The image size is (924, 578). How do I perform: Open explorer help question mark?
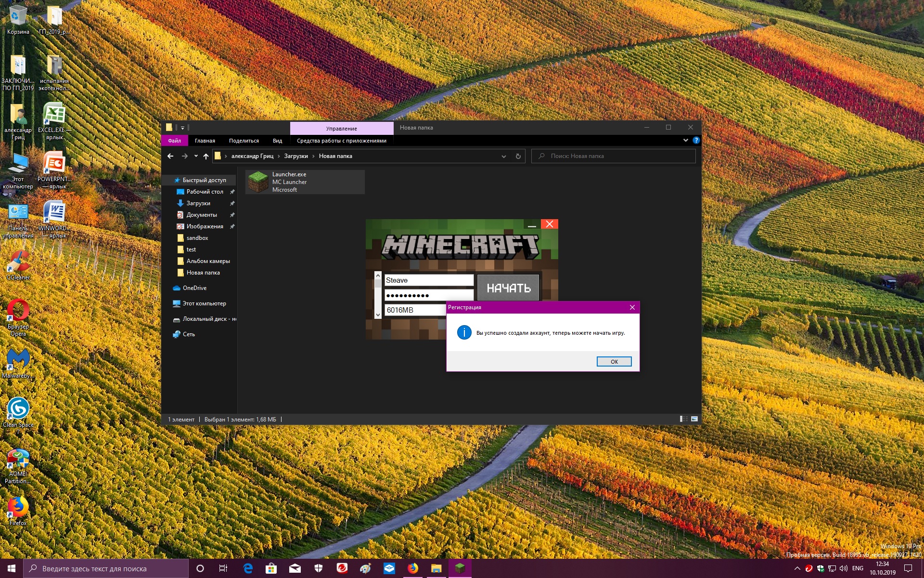(x=696, y=140)
